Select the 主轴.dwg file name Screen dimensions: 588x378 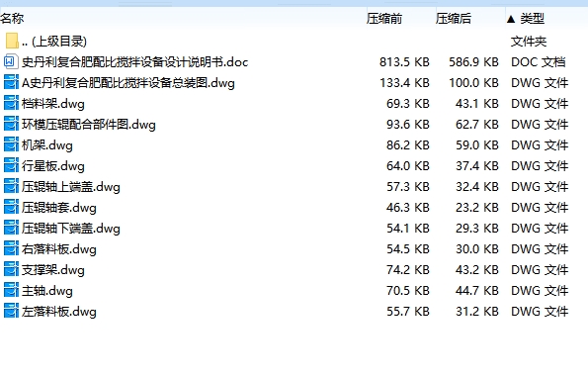(x=46, y=291)
